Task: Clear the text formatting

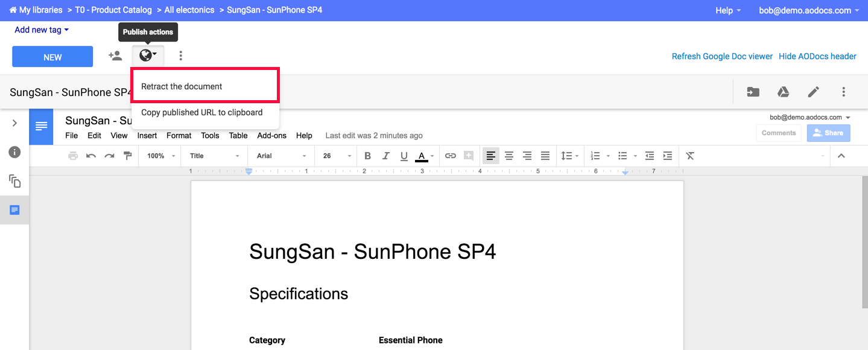Action: (x=691, y=156)
